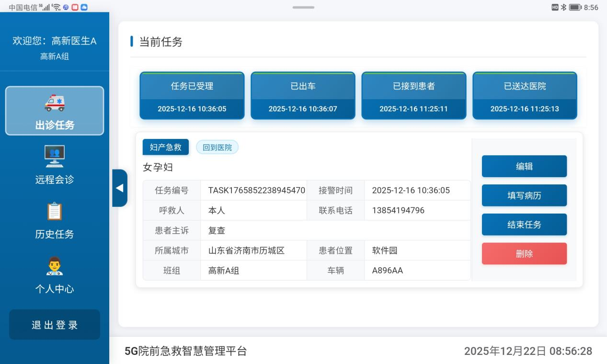The width and height of the screenshot is (607, 364).
Task: Tap the Wi-Fi signal icon in status bar
Action: pyautogui.click(x=57, y=7)
